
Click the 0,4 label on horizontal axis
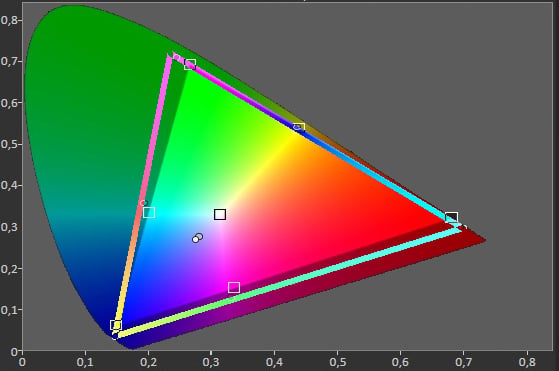275,362
